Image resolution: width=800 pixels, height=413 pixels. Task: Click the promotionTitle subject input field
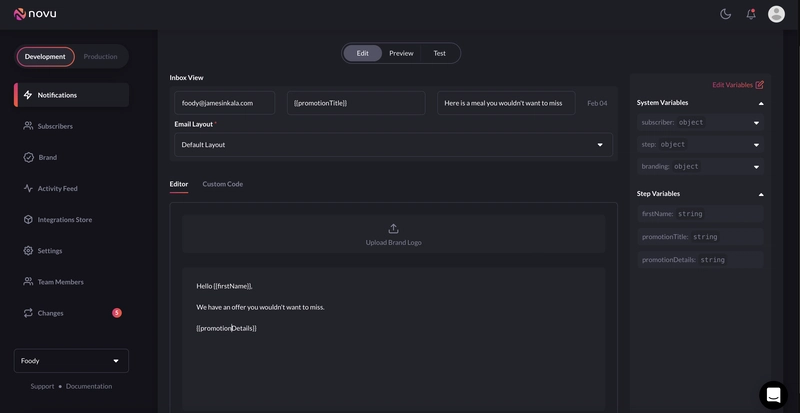(x=356, y=103)
